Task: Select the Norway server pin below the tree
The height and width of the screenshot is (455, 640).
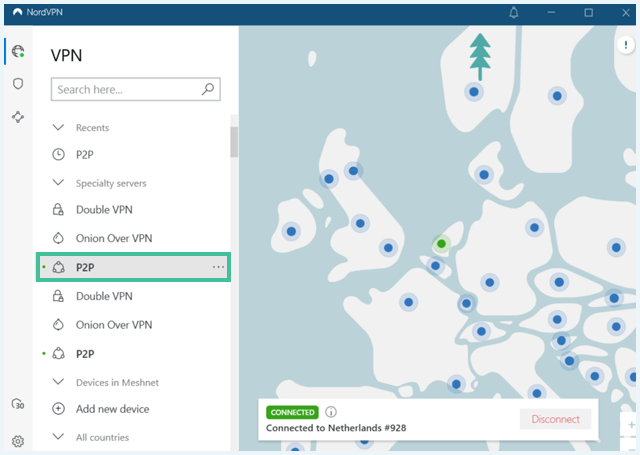Action: coord(474,92)
